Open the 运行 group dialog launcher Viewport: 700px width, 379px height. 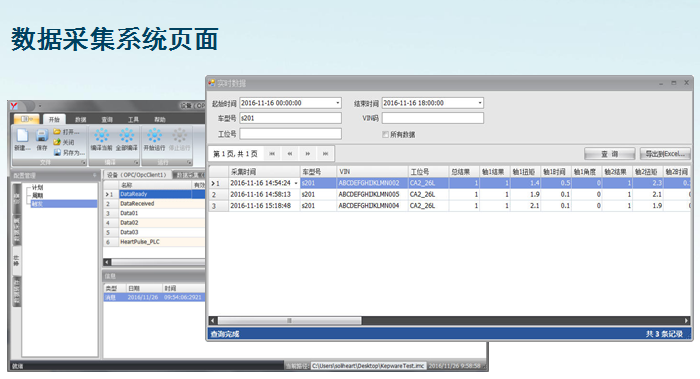point(189,162)
